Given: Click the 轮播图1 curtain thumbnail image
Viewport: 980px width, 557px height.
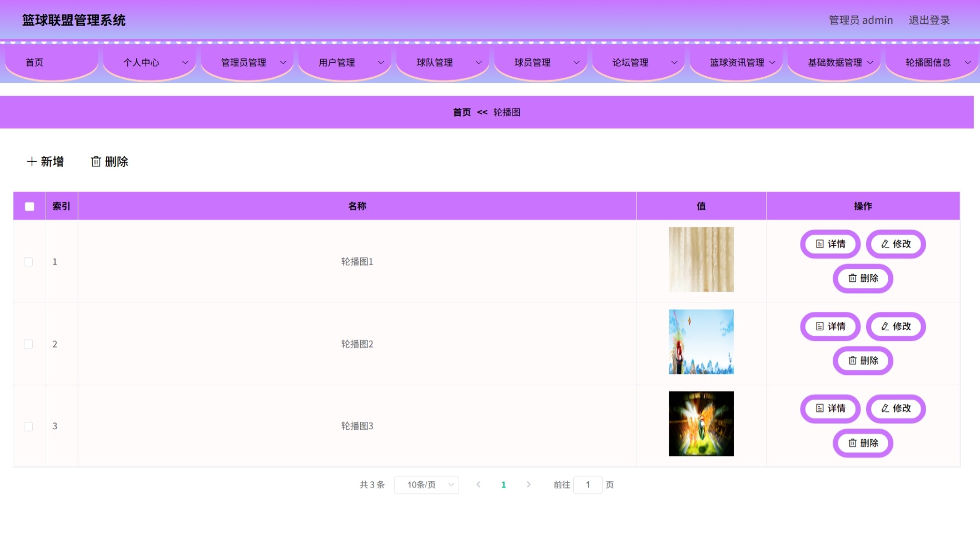Looking at the screenshot, I should [x=702, y=260].
